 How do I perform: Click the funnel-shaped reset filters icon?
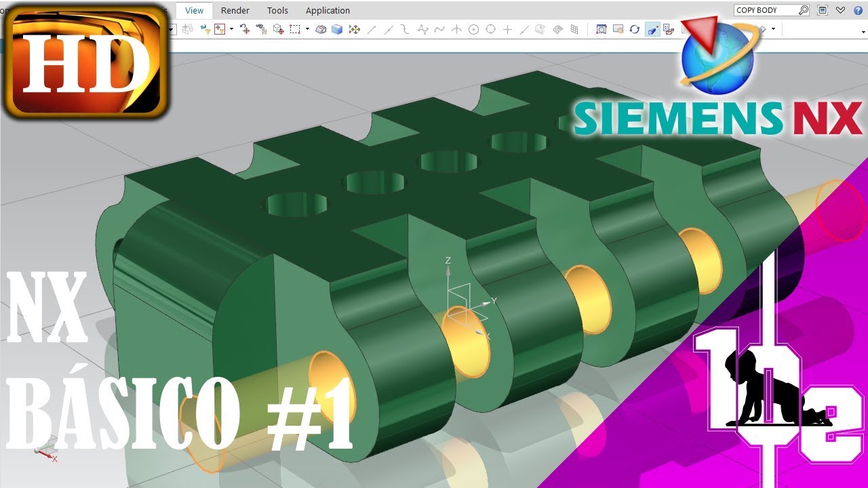[x=205, y=29]
